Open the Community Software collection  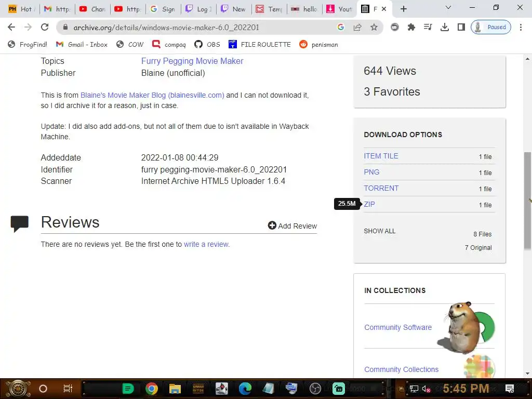pos(397,327)
